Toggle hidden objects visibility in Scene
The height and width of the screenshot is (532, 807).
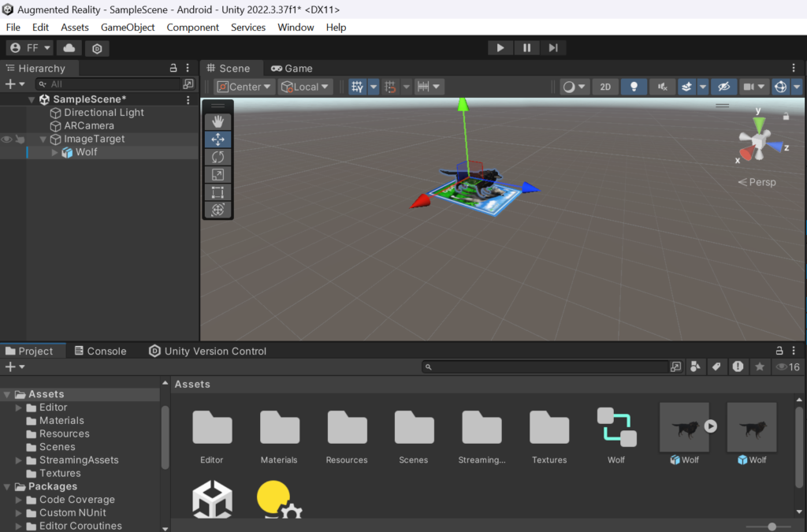coord(723,87)
